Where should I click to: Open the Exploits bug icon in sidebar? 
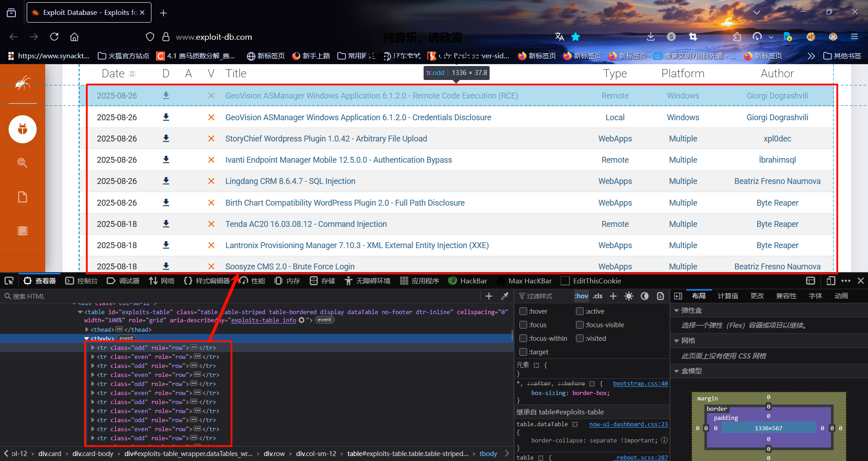pyautogui.click(x=23, y=129)
